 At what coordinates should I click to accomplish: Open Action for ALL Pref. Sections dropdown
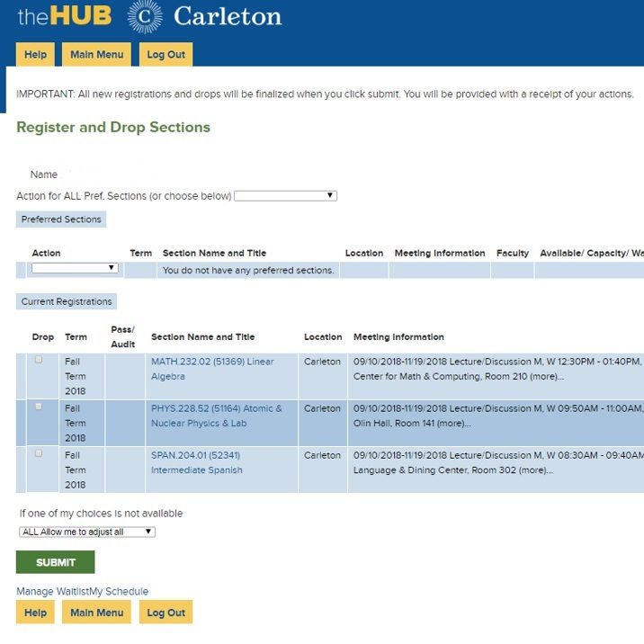coord(285,196)
